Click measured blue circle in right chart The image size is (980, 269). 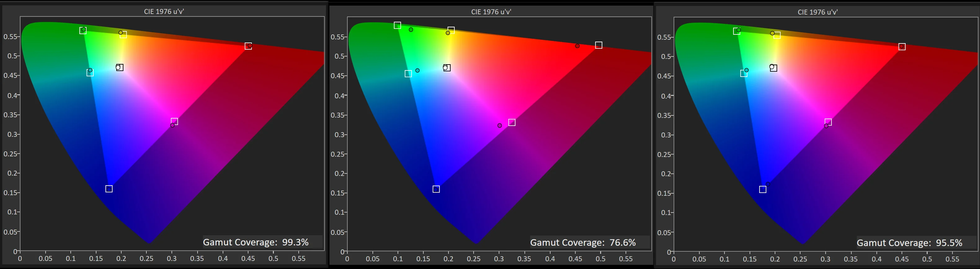768,184
